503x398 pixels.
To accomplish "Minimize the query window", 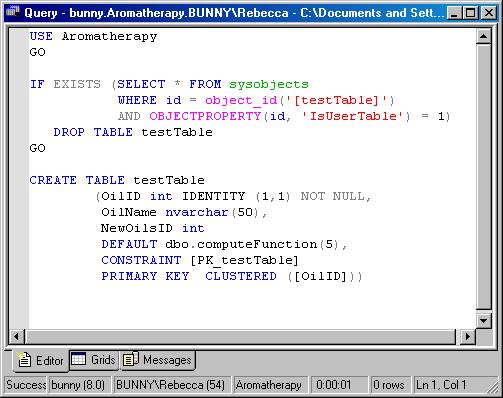I will (454, 13).
